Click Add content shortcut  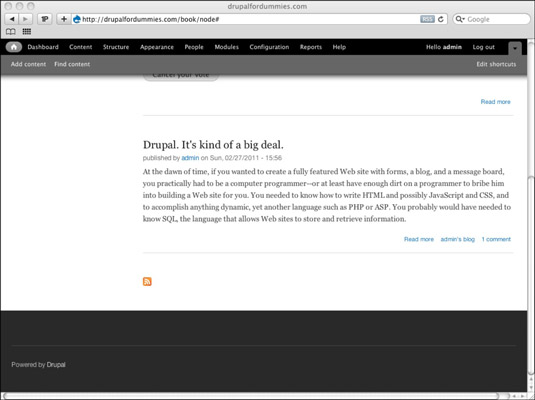coord(28,64)
